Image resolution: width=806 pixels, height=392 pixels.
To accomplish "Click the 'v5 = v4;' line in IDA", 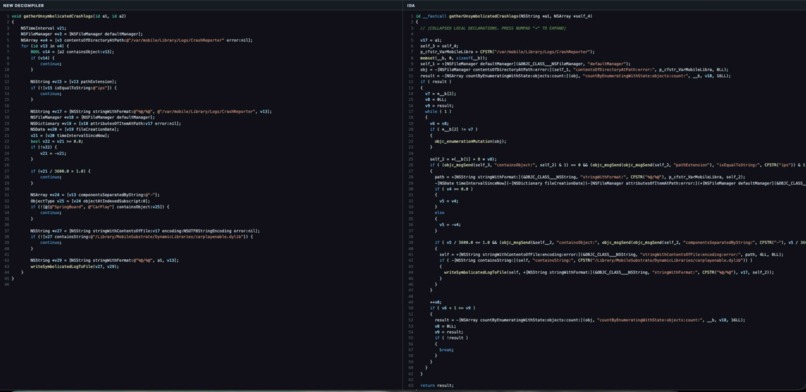I will pos(449,200).
